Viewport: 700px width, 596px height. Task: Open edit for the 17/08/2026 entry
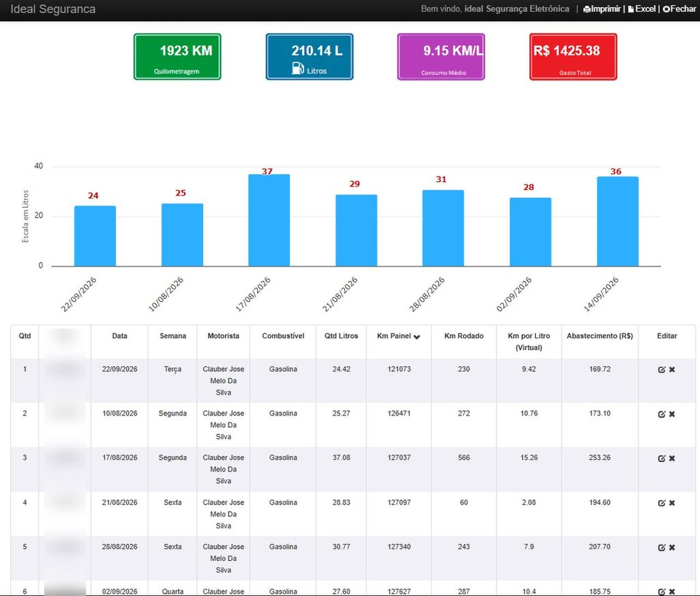662,458
